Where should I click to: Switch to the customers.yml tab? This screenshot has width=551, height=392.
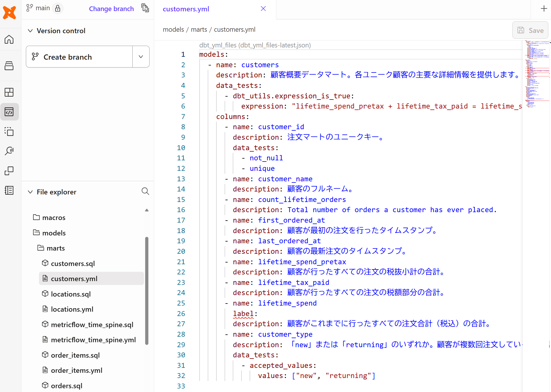tap(186, 9)
